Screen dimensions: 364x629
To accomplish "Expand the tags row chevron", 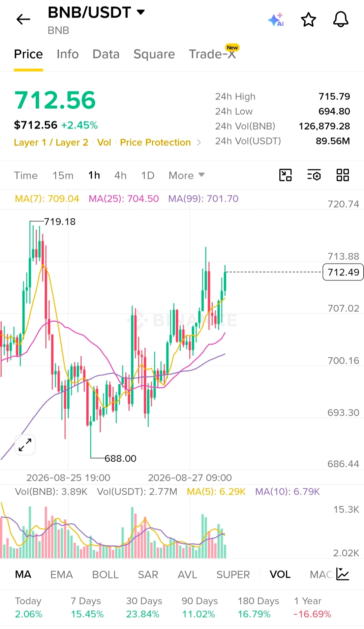I will (199, 142).
